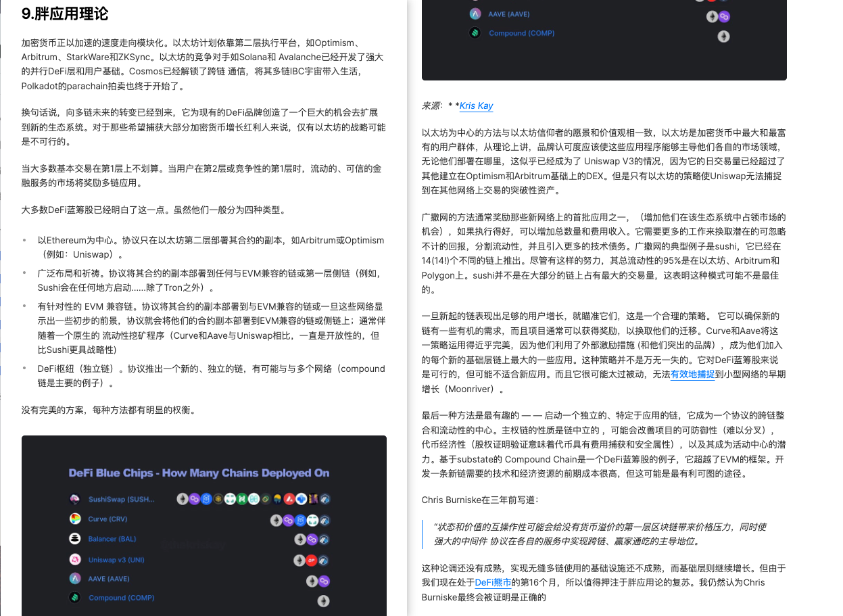Click the Uniswap v3 unicorn logo
843x616 pixels.
pyautogui.click(x=75, y=560)
